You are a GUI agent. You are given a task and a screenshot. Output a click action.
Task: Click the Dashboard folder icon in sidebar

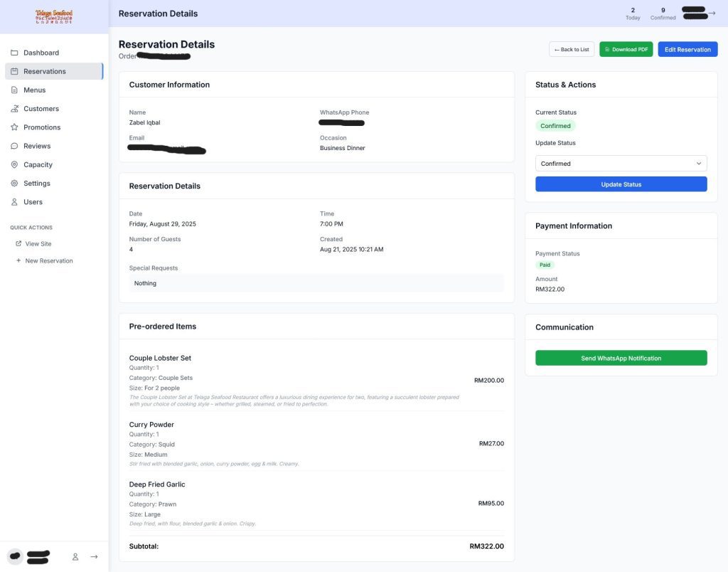click(14, 53)
